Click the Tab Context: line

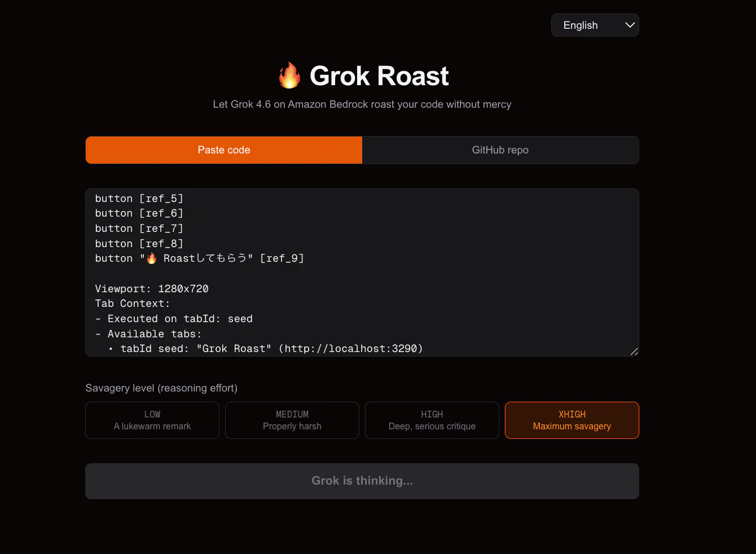pyautogui.click(x=133, y=304)
